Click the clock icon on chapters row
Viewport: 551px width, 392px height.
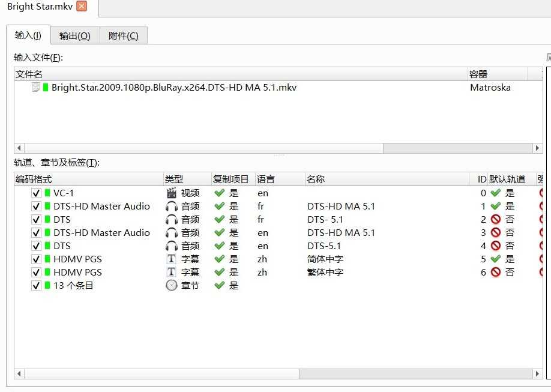click(x=172, y=286)
